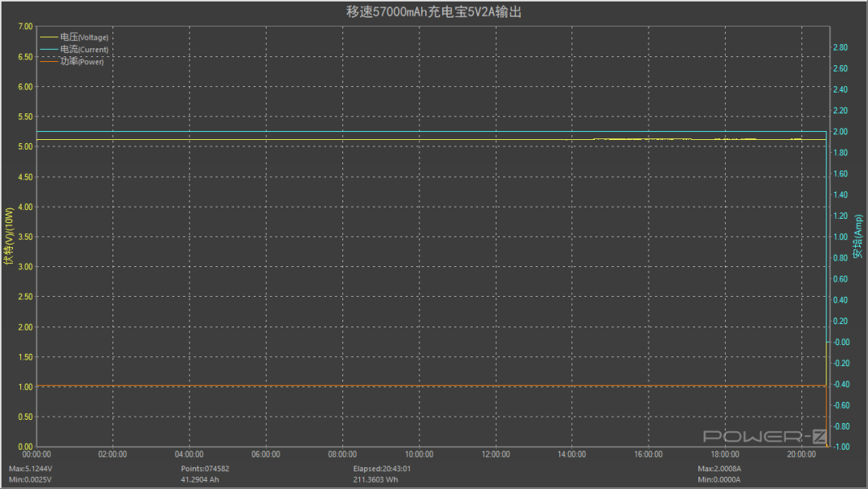This screenshot has height=489, width=868.
Task: Click the 0.60 amp axis value
Action: (841, 279)
